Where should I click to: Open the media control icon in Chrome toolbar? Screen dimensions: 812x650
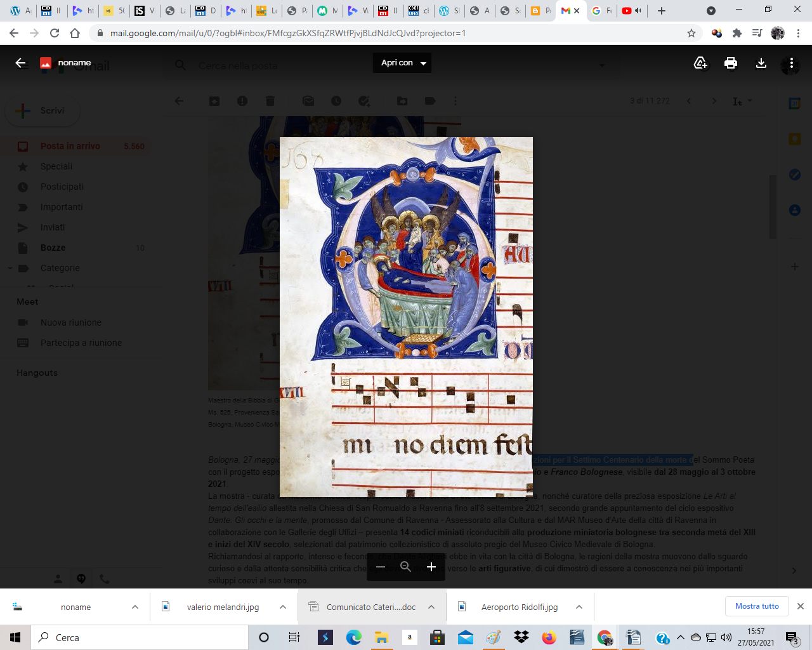(x=757, y=33)
